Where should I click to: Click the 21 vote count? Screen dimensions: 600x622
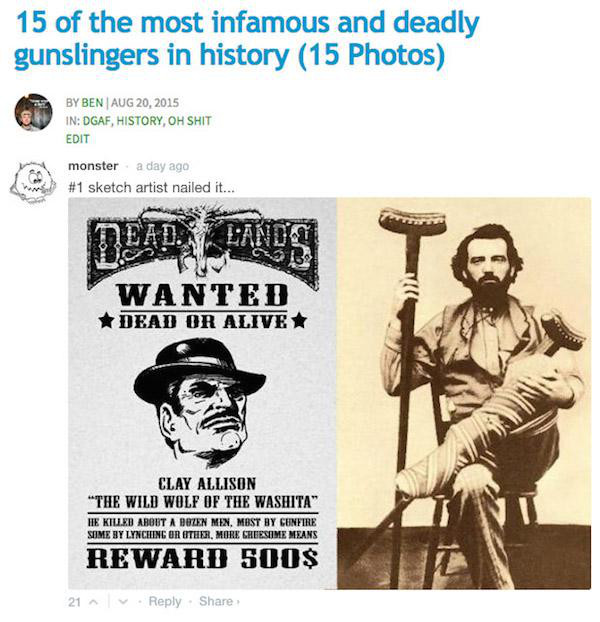click(x=74, y=602)
